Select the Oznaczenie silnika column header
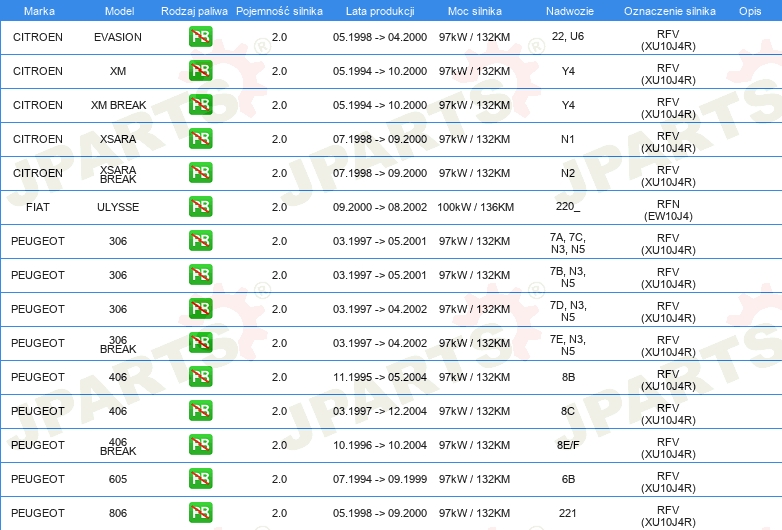 point(669,11)
